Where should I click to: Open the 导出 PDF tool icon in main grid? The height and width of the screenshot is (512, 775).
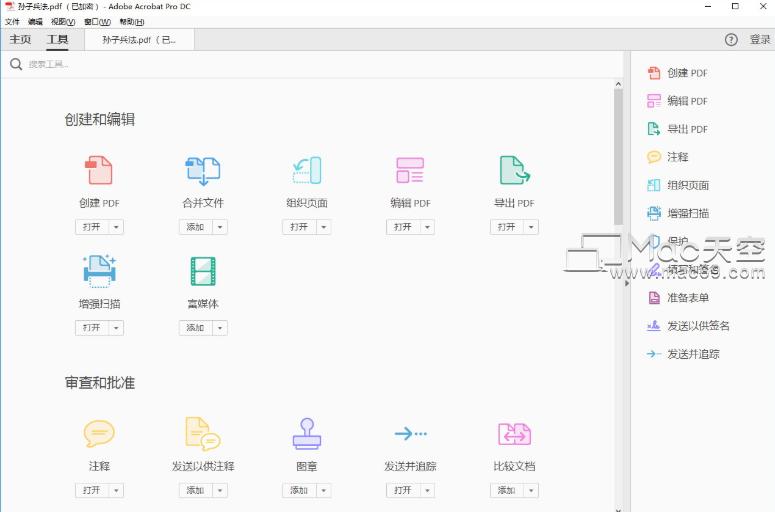point(515,170)
